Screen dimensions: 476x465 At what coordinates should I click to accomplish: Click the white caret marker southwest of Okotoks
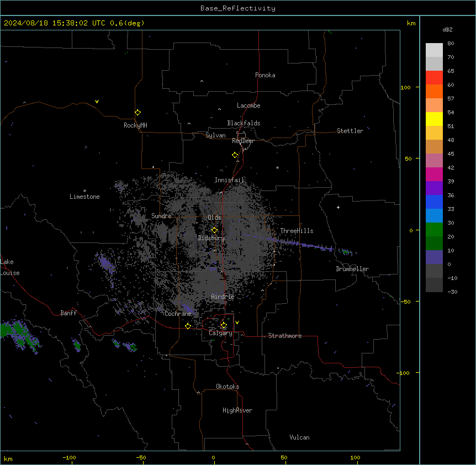tap(199, 393)
